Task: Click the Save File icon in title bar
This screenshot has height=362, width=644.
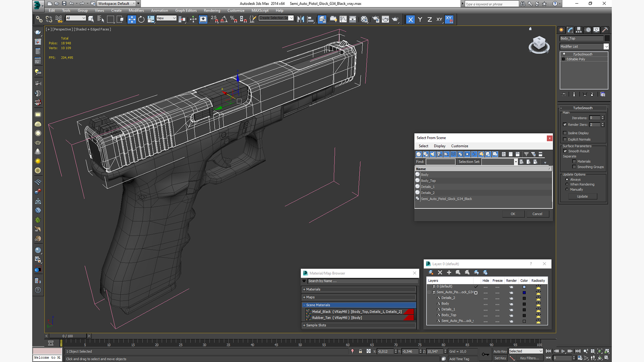Action: (64, 4)
